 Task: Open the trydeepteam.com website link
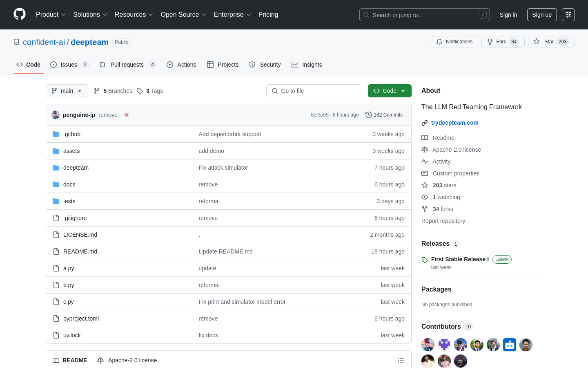[454, 123]
